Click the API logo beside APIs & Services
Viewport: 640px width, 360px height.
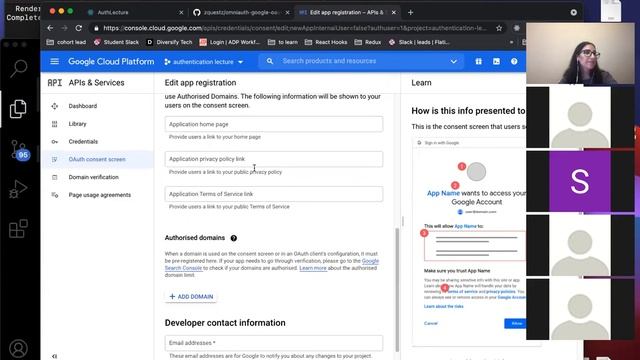coord(55,83)
